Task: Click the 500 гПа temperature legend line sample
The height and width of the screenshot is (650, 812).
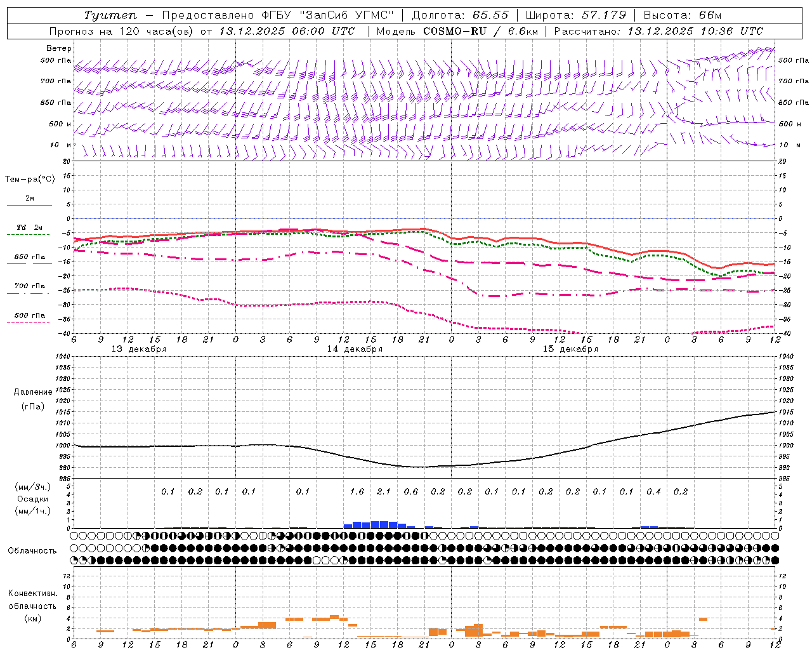Action: [28, 323]
